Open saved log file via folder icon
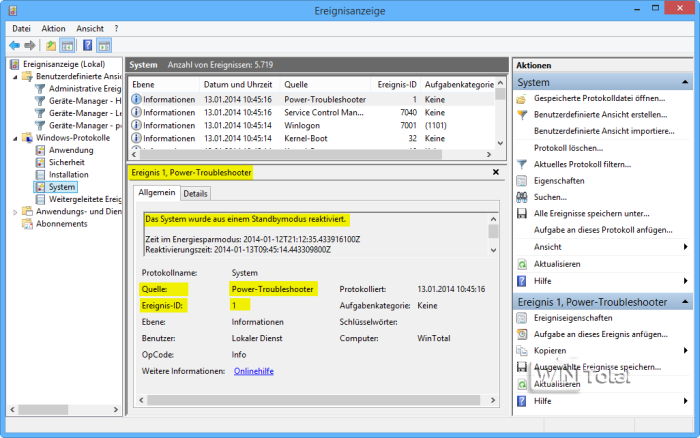700x438 pixels. click(521, 100)
